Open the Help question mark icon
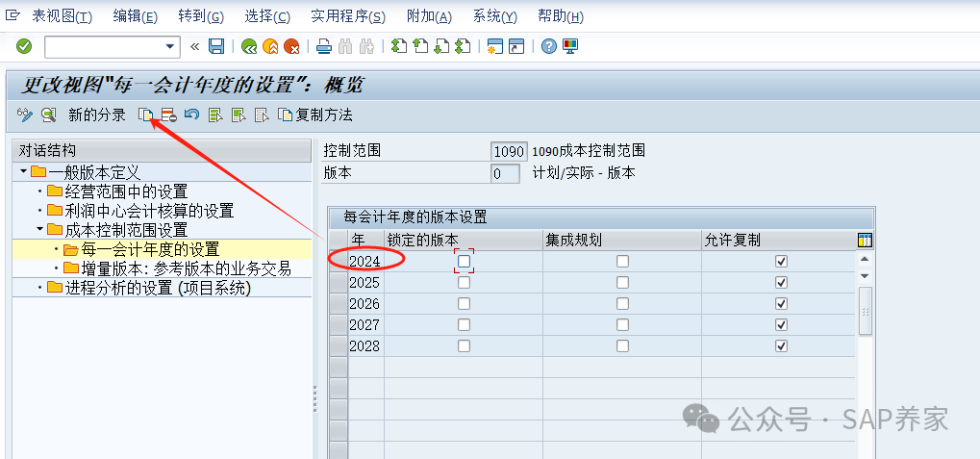Screen dimensions: 980x459 [549, 46]
